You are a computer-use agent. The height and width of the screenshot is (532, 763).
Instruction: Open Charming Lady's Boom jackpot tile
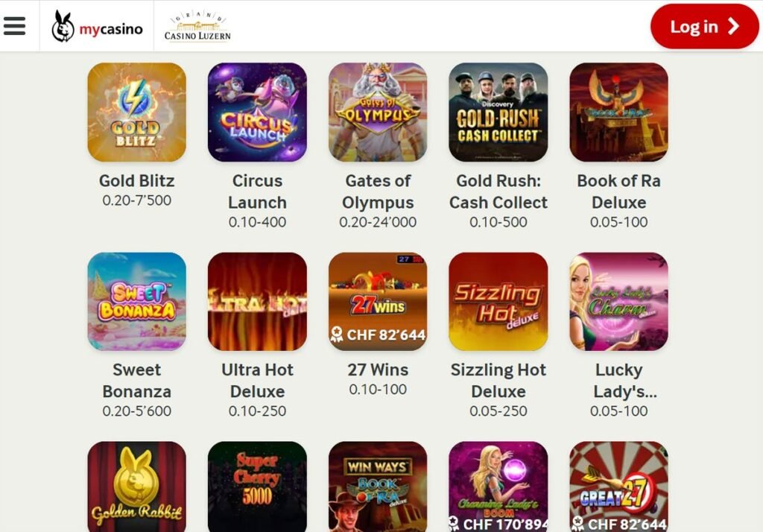point(498,487)
